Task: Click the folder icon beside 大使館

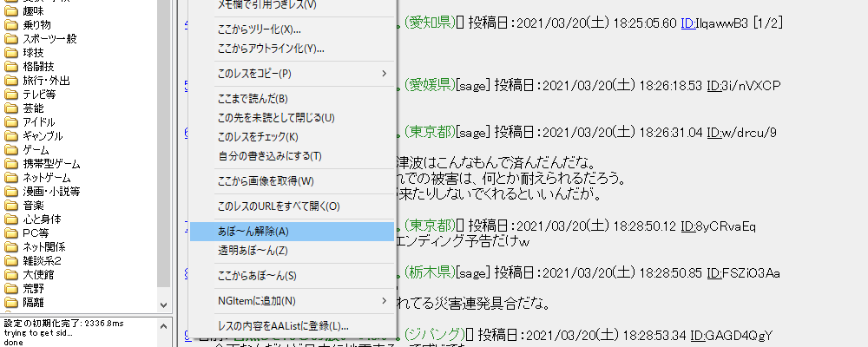Action: click(11, 275)
